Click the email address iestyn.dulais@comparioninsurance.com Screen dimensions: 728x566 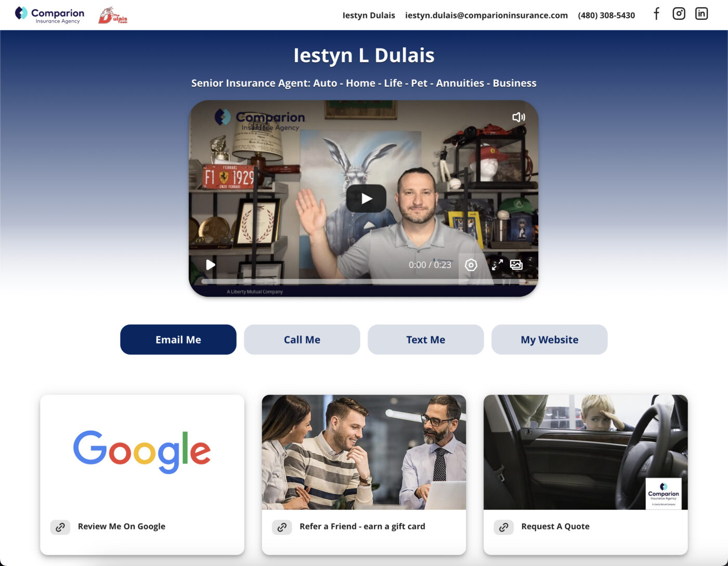(486, 15)
